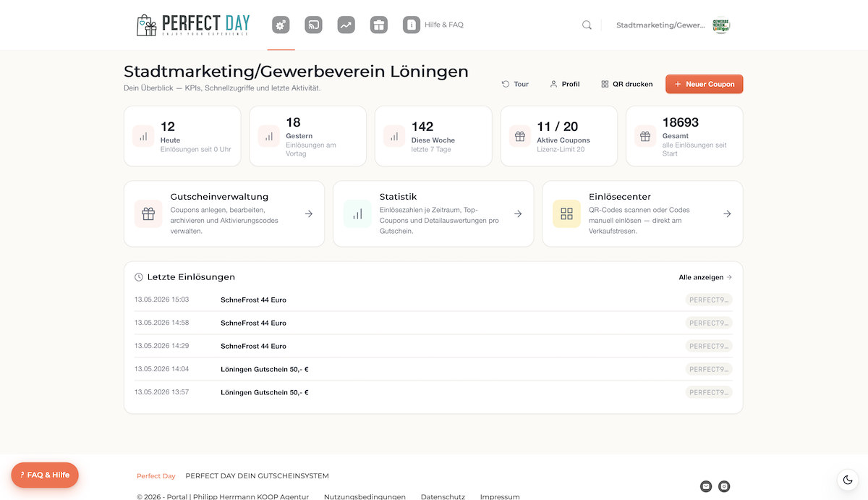Click the footer Instagram icon
The image size is (868, 500).
point(723,486)
